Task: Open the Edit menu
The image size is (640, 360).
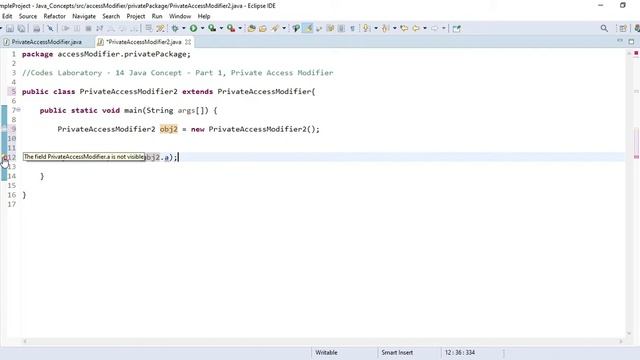Action: click(x=7, y=16)
